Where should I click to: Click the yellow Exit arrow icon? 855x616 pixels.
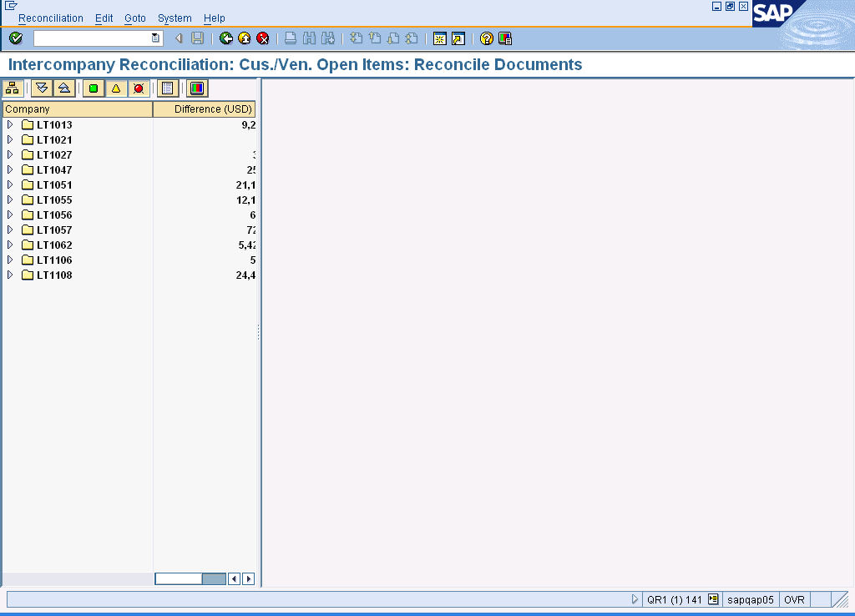245,38
